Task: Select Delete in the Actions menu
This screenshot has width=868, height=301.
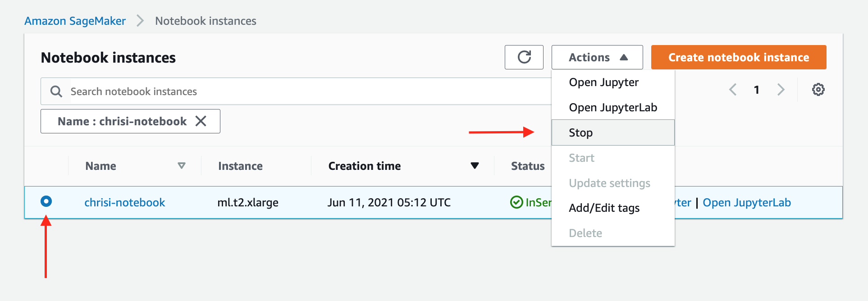Action: coord(613,233)
